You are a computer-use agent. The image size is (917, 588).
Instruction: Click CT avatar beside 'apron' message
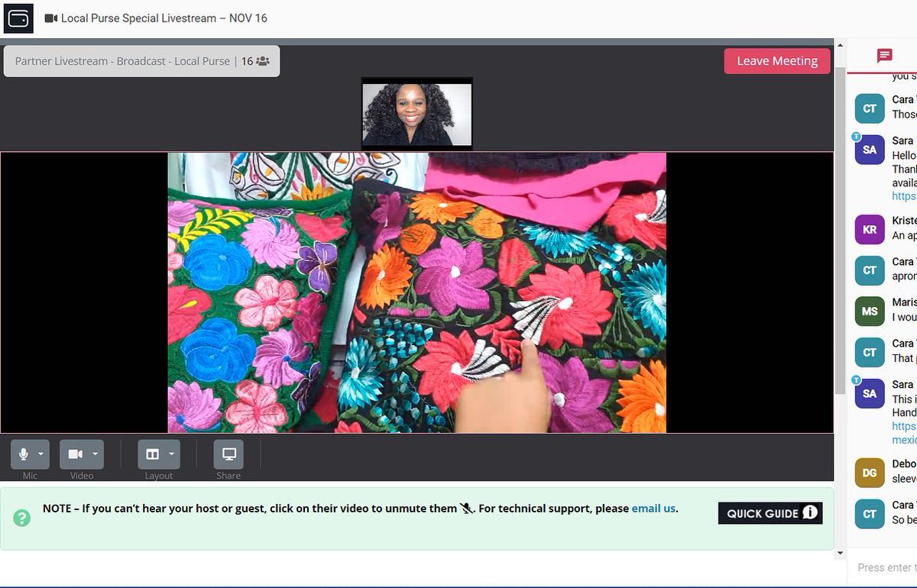tap(870, 270)
